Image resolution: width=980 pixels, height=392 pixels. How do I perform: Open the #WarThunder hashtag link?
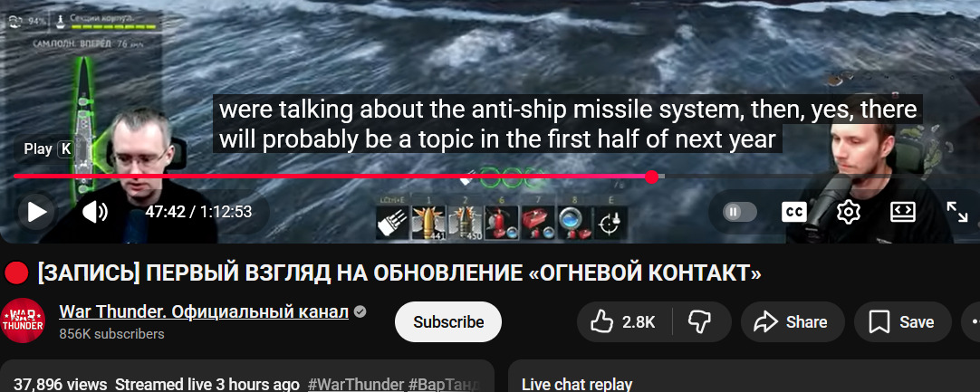[355, 384]
